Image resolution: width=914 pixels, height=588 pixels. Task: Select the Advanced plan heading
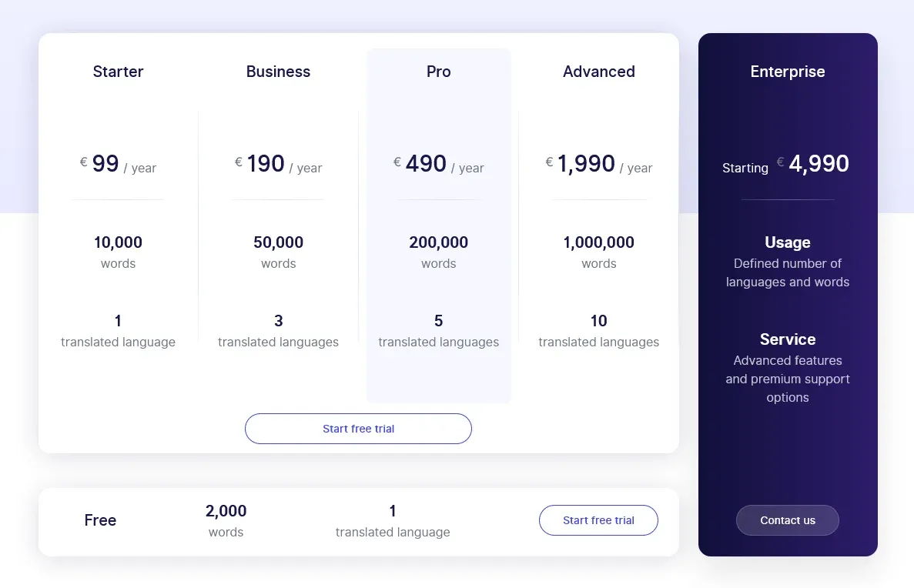pos(598,72)
